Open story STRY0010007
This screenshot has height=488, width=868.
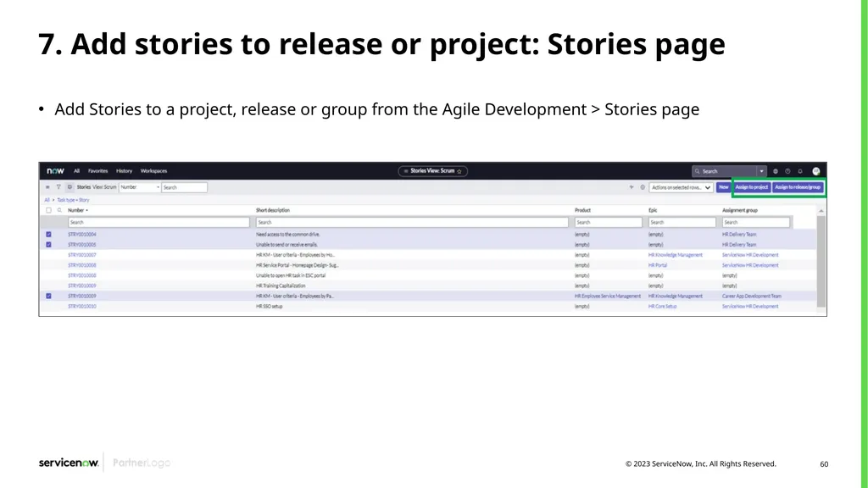[82, 255]
